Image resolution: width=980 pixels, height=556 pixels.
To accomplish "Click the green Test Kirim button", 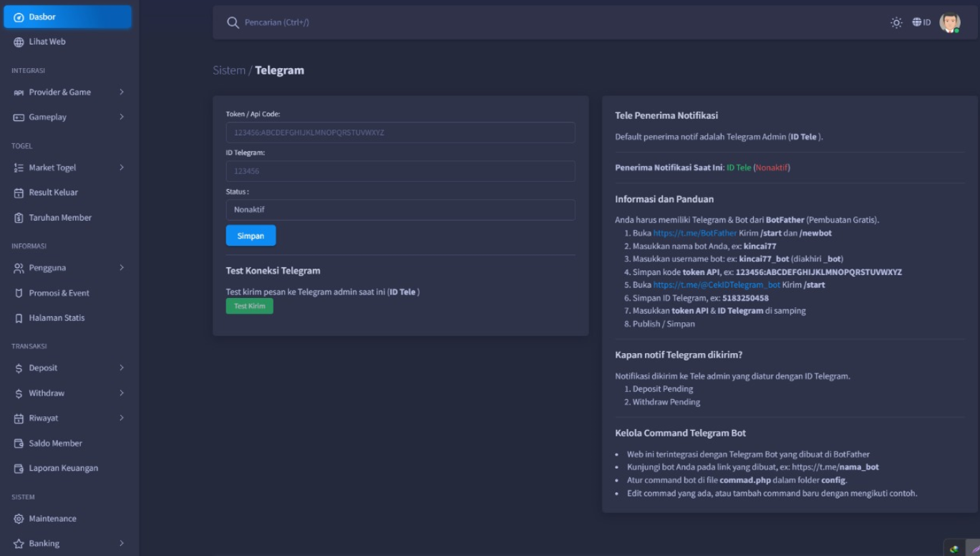I will pos(249,306).
